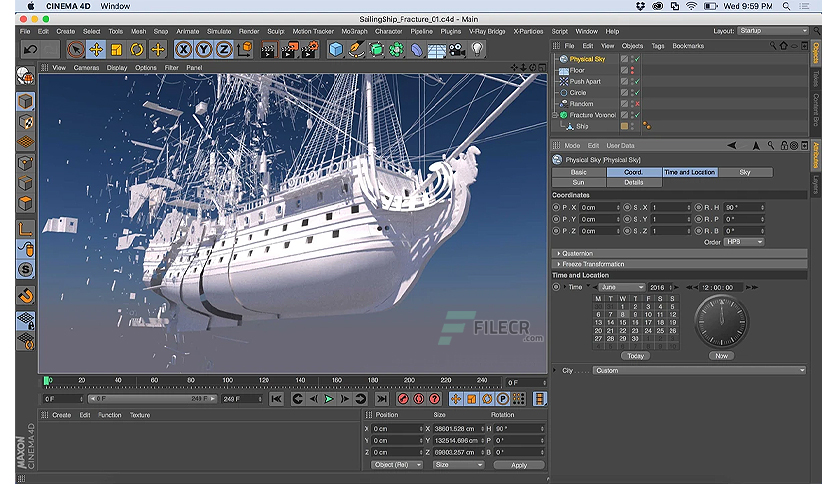Screen dimensions: 836x484
Task: Enable the magnet Snap icon
Action: (26, 295)
